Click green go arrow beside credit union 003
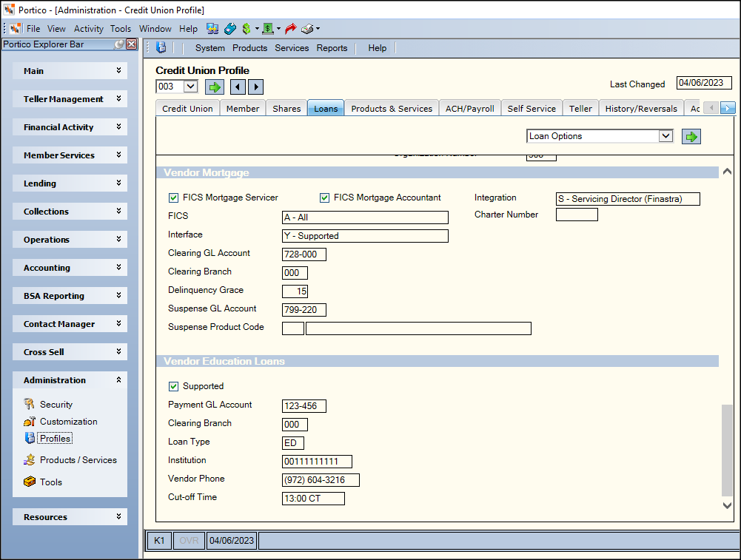 [x=215, y=87]
